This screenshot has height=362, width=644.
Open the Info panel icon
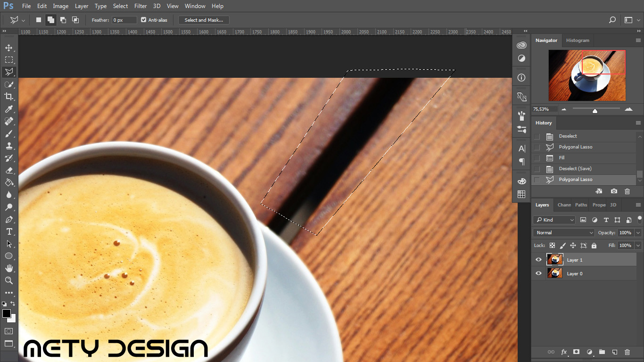tap(521, 78)
